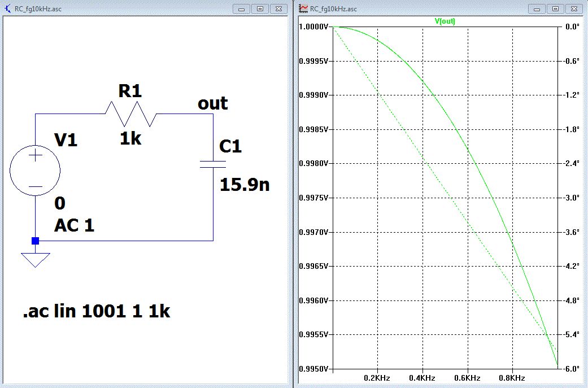Image resolution: width=588 pixels, height=388 pixels.
Task: Click the waveform window title RC_fg10kHz.asc
Action: pos(333,8)
